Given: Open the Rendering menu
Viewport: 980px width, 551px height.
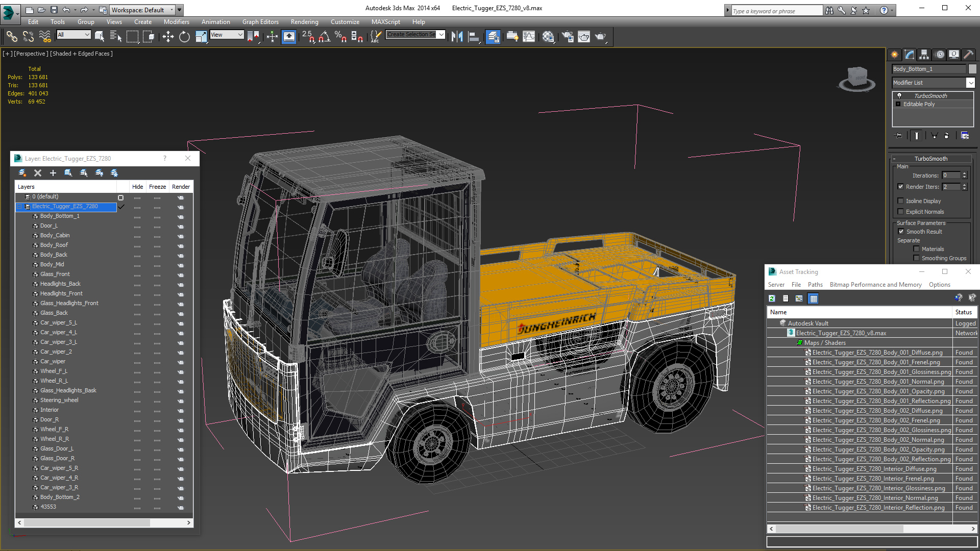Looking at the screenshot, I should point(304,22).
